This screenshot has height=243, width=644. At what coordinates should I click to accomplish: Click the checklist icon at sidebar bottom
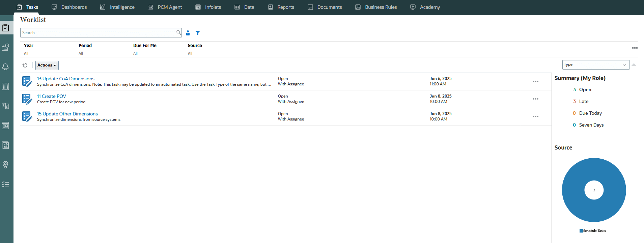[5, 184]
